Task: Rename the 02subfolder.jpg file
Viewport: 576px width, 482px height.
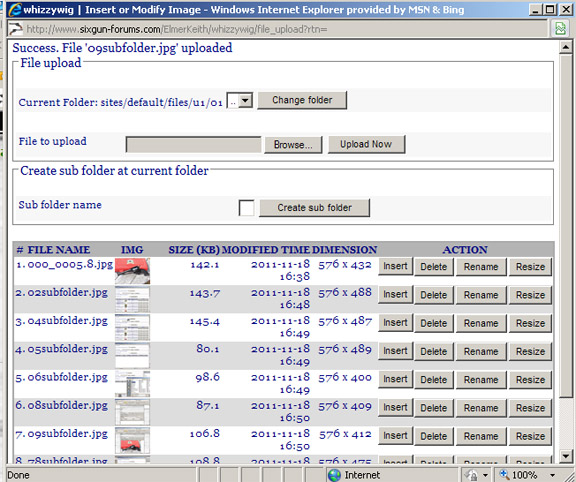Action: [x=481, y=295]
